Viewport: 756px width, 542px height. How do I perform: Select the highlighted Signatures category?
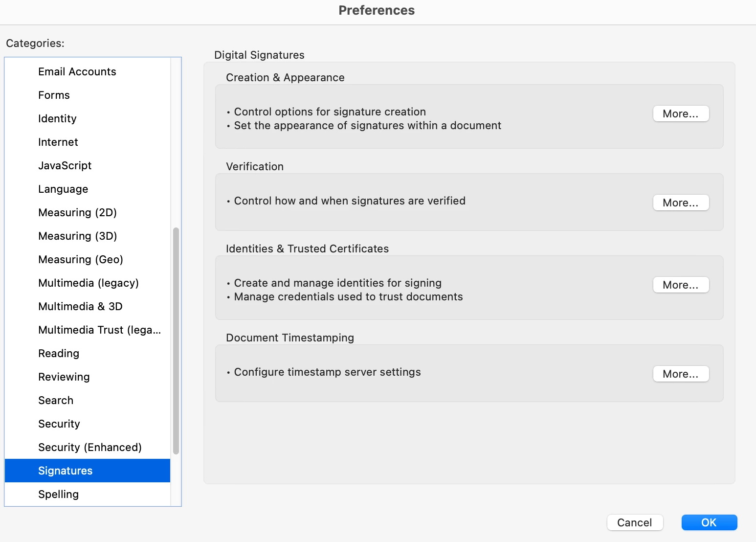click(x=88, y=471)
